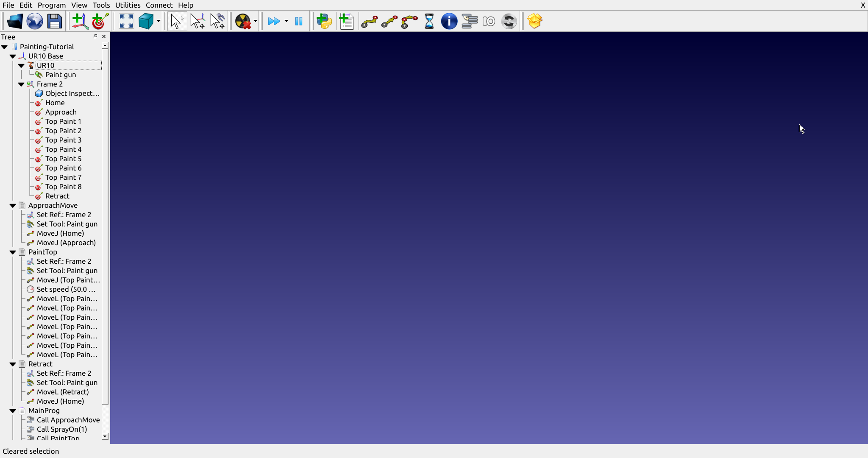Viewport: 868px width, 458px height.
Task: Collapse the Frame 2 tree node
Action: coord(21,84)
